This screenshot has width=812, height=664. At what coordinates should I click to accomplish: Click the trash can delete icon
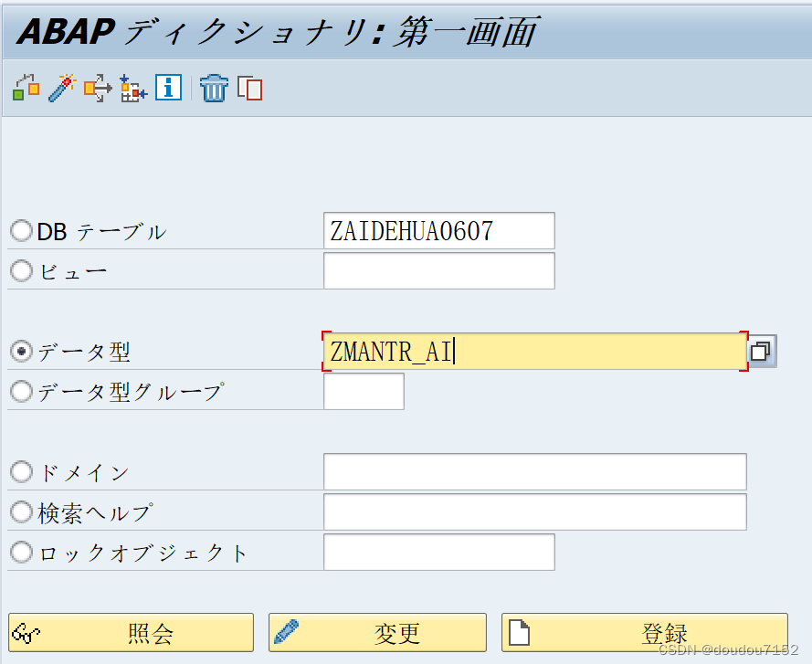(213, 89)
